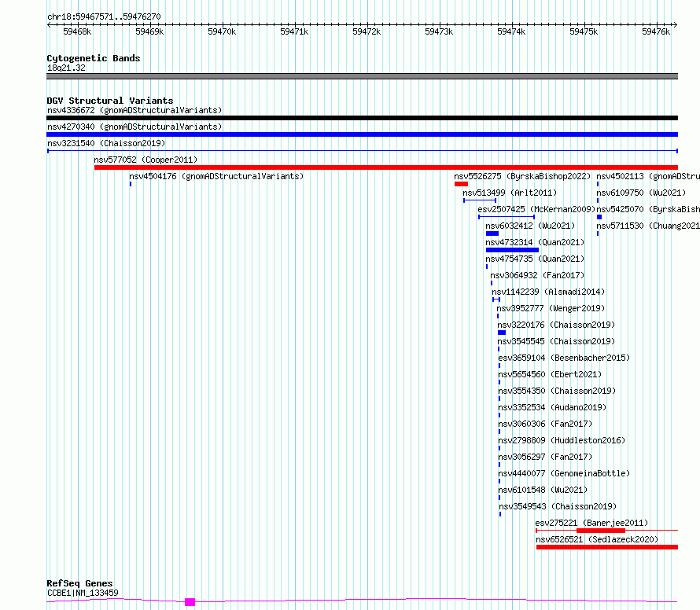Open nsv6526521 (Sedlazeck2020) label
The width and height of the screenshot is (700, 610).
[x=597, y=539]
